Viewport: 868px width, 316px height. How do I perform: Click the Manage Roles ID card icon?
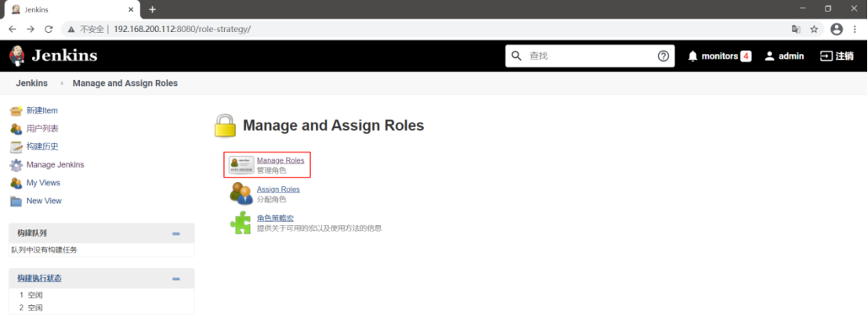click(x=241, y=165)
